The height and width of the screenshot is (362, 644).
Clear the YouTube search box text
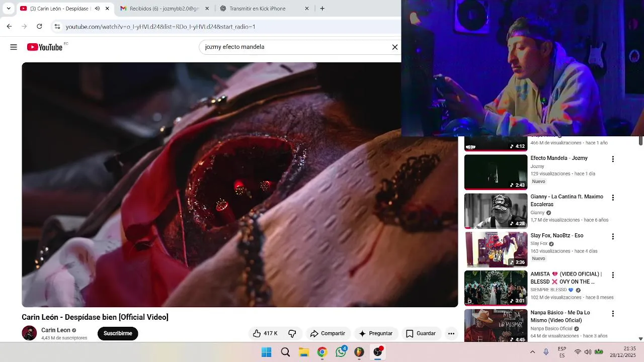click(x=395, y=47)
